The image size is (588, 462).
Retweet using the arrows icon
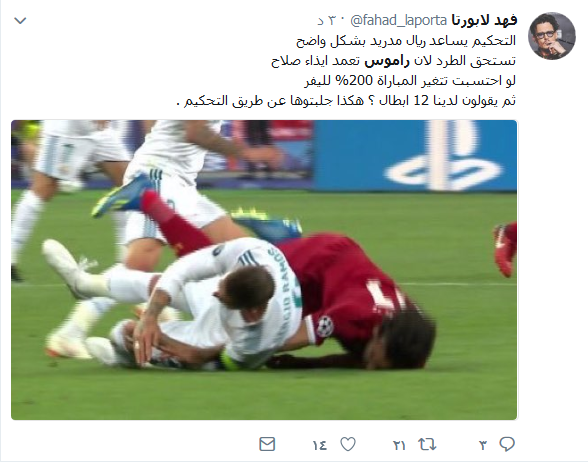(x=427, y=445)
